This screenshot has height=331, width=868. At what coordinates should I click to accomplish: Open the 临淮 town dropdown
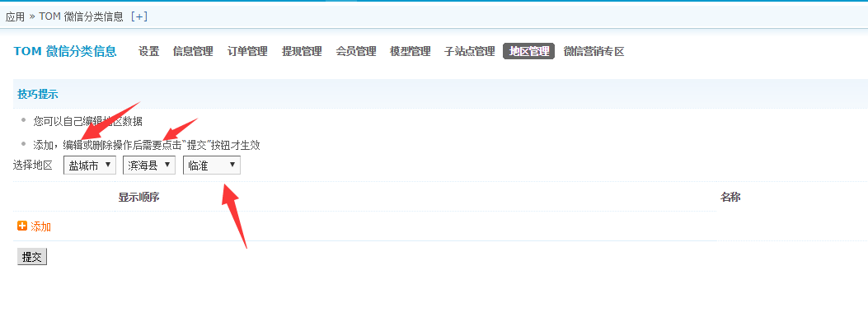click(x=212, y=165)
